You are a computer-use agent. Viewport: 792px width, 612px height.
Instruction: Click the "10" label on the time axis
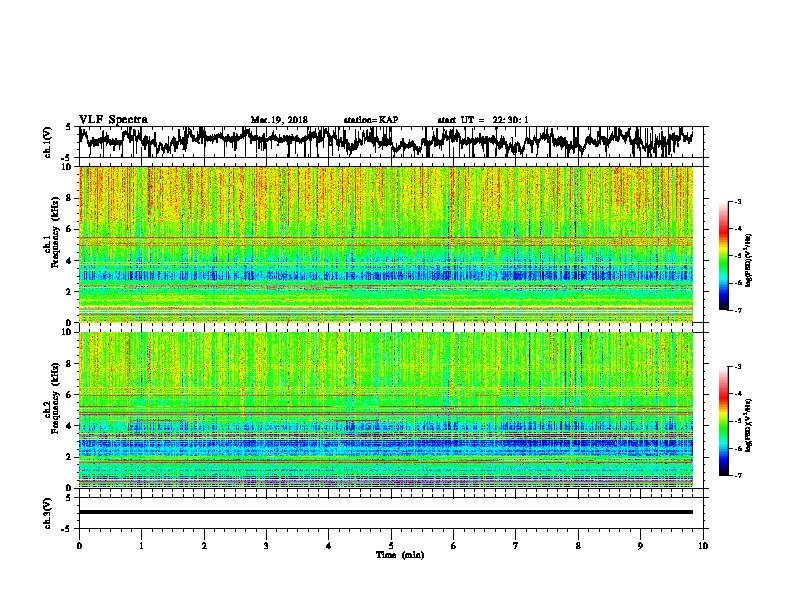703,546
